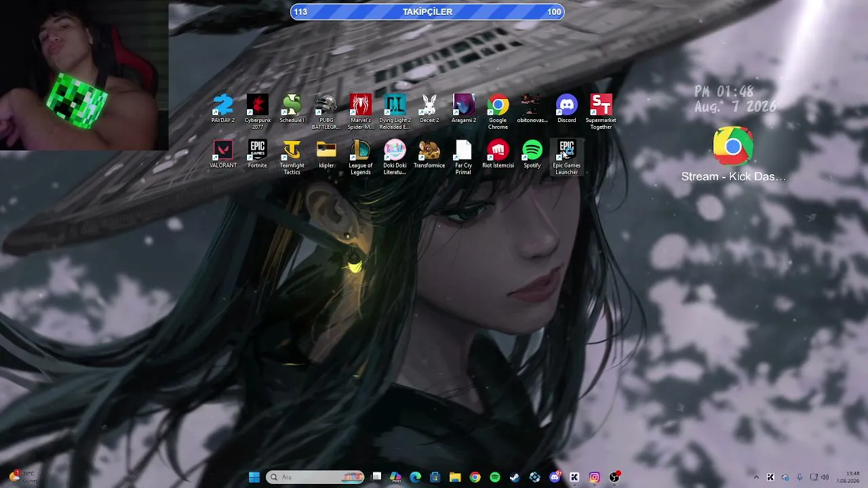Select the Teamfight Tactics desktop icon
The image size is (868, 488).
tap(292, 157)
